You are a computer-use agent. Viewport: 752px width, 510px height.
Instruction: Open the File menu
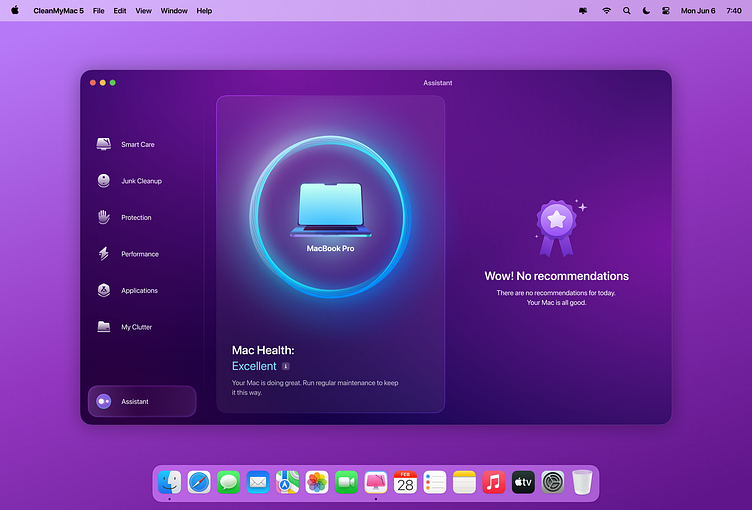98,10
